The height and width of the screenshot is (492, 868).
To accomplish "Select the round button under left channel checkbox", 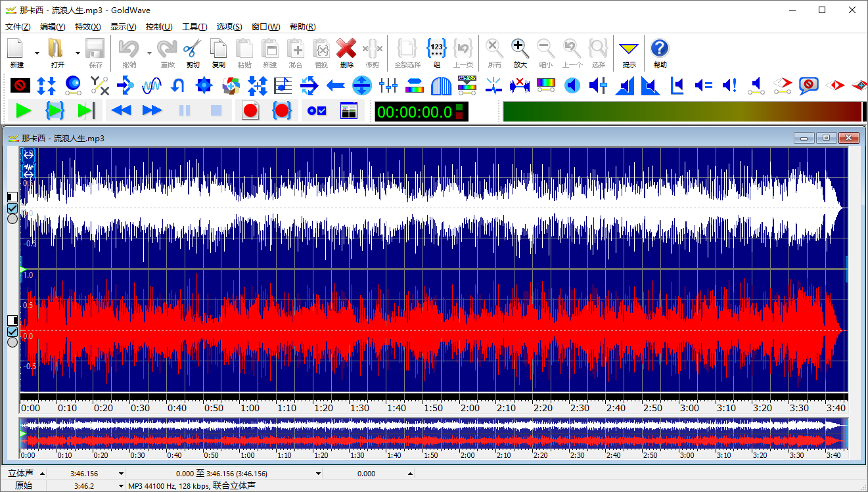I will click(12, 219).
